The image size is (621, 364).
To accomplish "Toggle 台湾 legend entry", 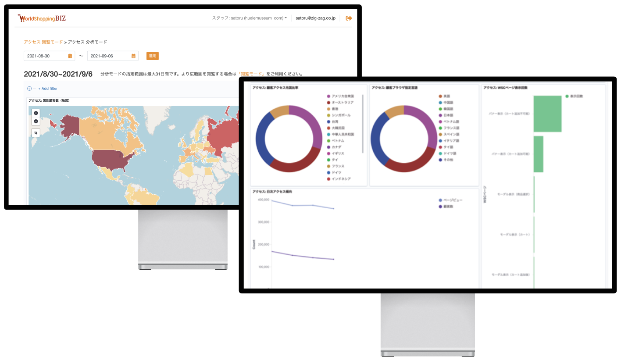I will click(332, 121).
